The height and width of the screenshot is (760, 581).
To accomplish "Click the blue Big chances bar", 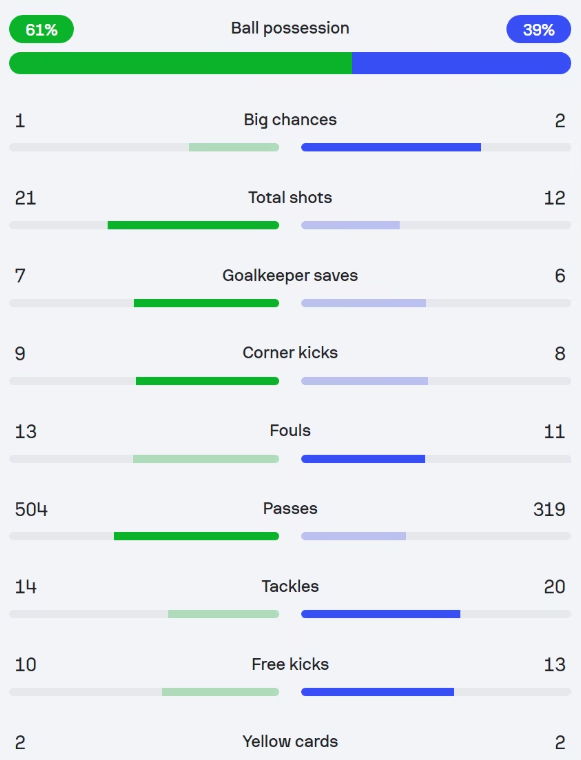I will 391,147.
